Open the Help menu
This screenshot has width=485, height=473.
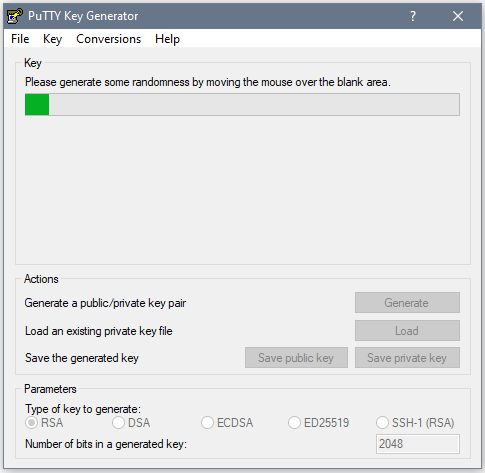tap(167, 39)
